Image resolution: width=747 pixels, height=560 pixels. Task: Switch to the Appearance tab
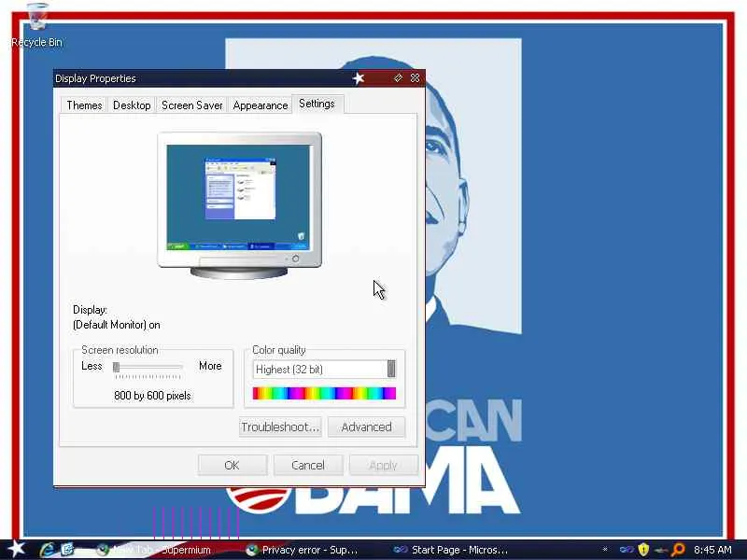[261, 105]
